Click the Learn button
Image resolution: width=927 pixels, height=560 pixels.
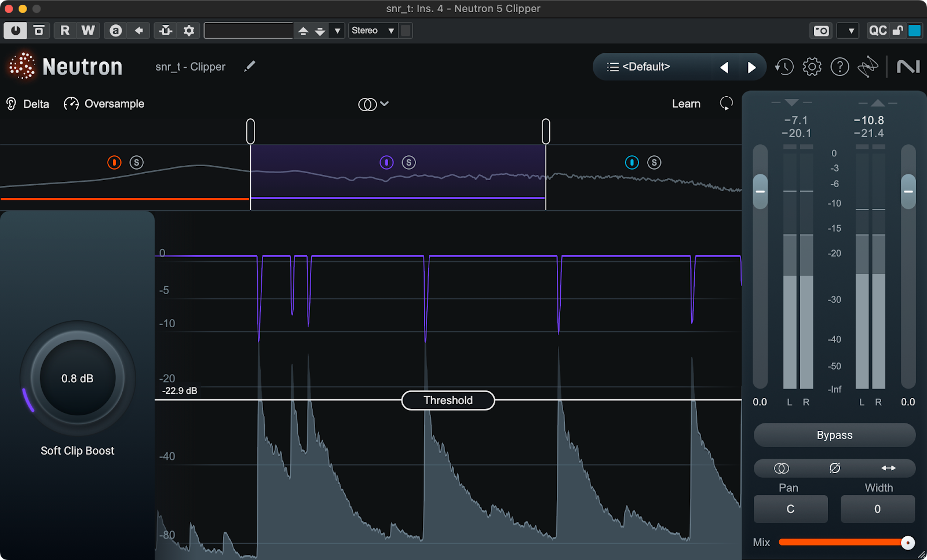(686, 104)
